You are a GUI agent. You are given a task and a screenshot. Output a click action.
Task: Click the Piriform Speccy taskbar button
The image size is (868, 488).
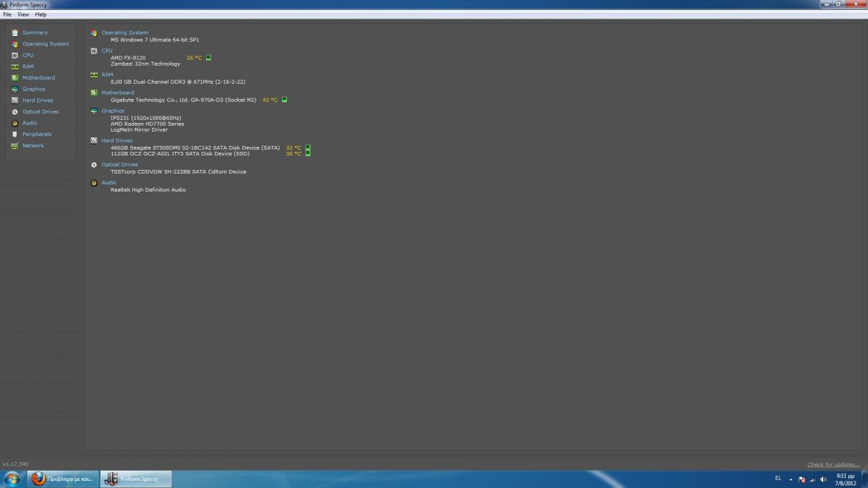point(135,479)
